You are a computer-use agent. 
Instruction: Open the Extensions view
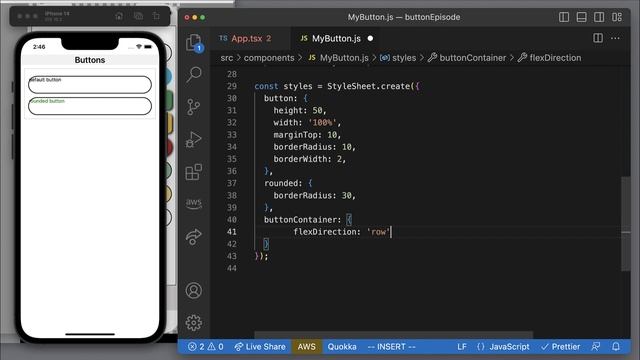tap(194, 172)
